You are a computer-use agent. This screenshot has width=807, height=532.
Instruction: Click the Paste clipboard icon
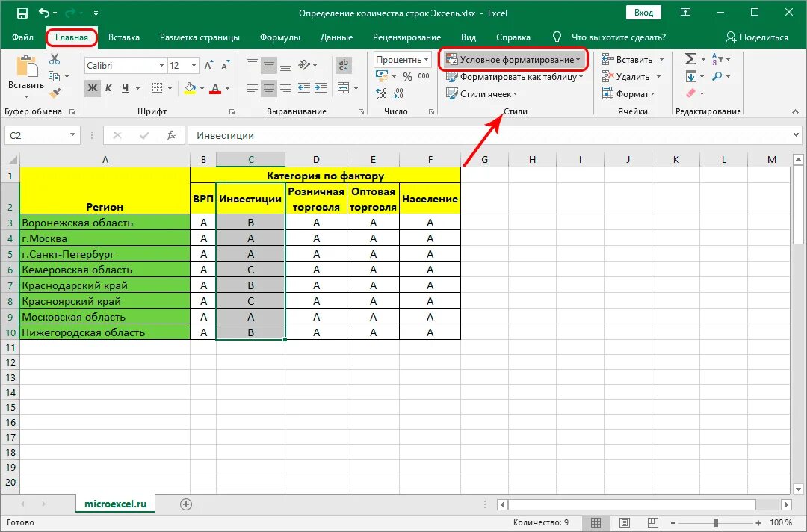26,67
